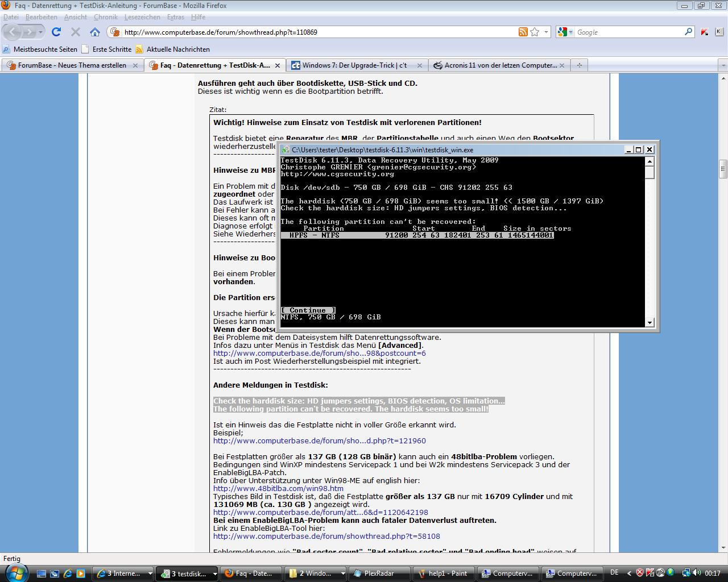Switch to Windows 7 Upgrade-Trick tab
Image resolution: width=728 pixels, height=582 pixels.
coord(357,65)
